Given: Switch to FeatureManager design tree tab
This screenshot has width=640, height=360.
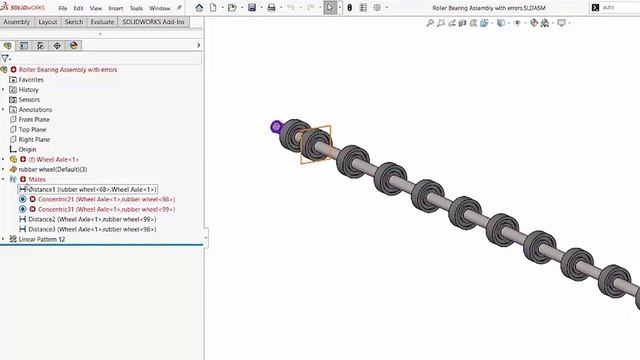Looking at the screenshot, I should 7,45.
